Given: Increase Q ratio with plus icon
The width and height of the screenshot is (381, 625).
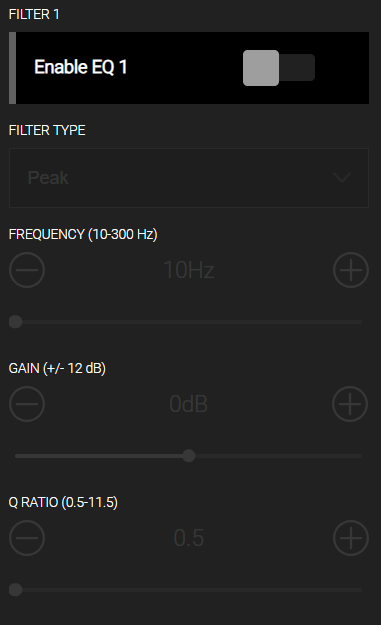Looking at the screenshot, I should pyautogui.click(x=351, y=538).
